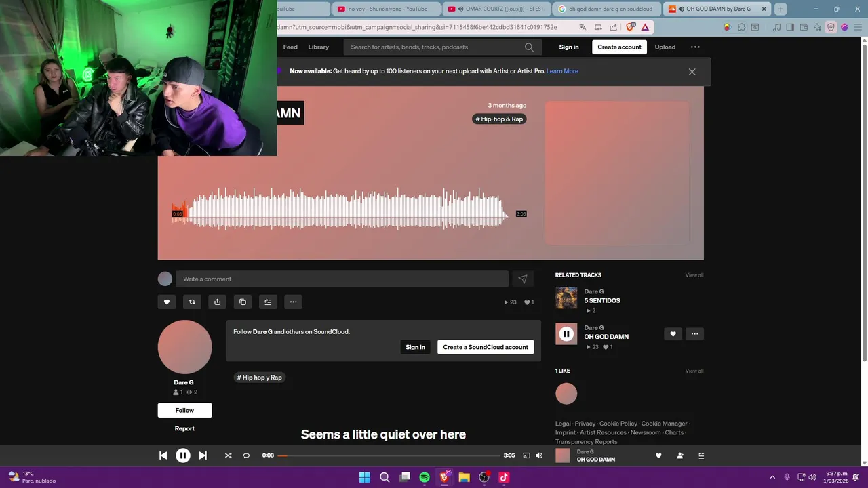Open a new browser tab
868x488 pixels.
pos(781,9)
